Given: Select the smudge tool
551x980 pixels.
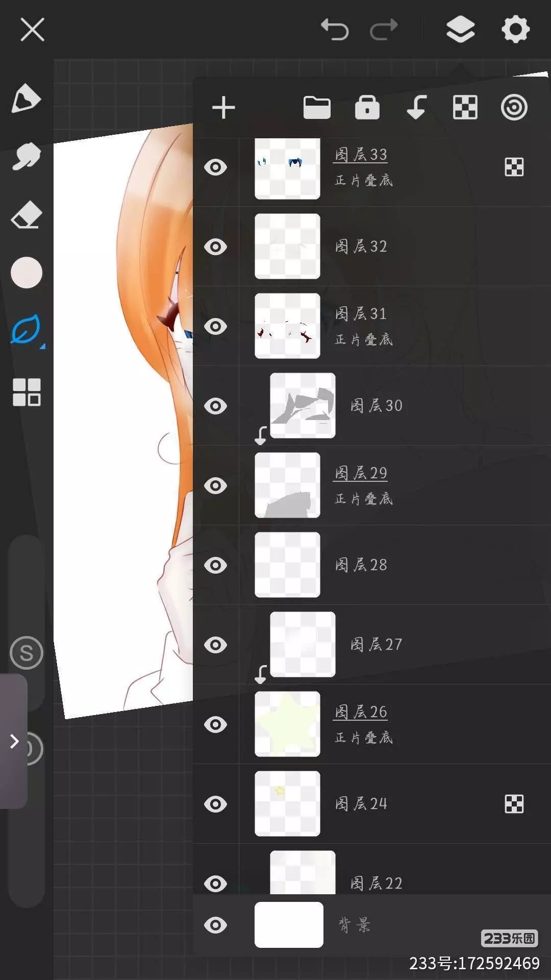Looking at the screenshot, I should pyautogui.click(x=26, y=156).
